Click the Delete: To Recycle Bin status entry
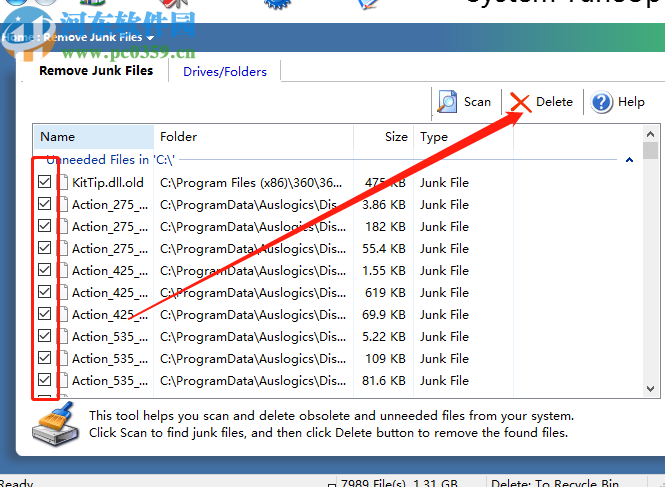This screenshot has width=665, height=487. click(x=555, y=483)
